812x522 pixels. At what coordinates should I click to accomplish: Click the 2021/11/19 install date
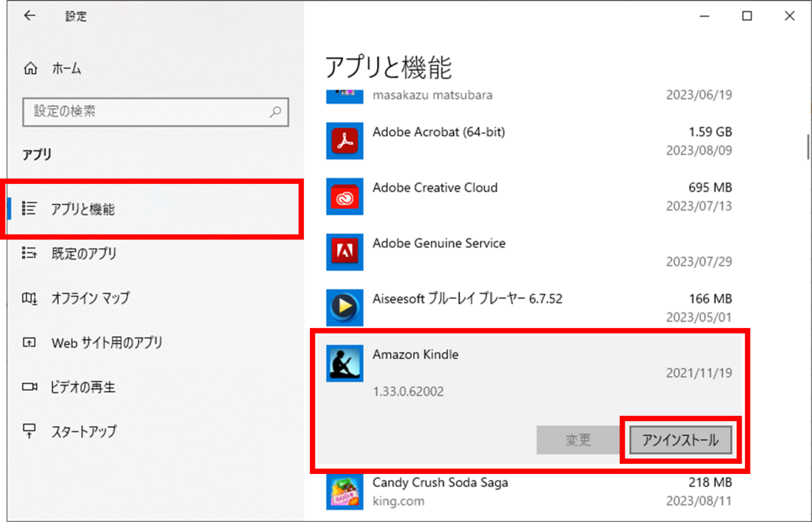pyautogui.click(x=699, y=373)
